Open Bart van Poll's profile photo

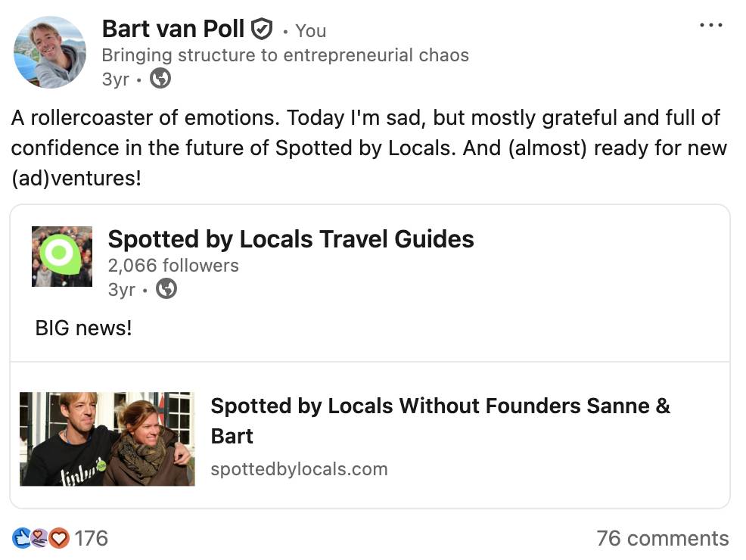(x=49, y=52)
